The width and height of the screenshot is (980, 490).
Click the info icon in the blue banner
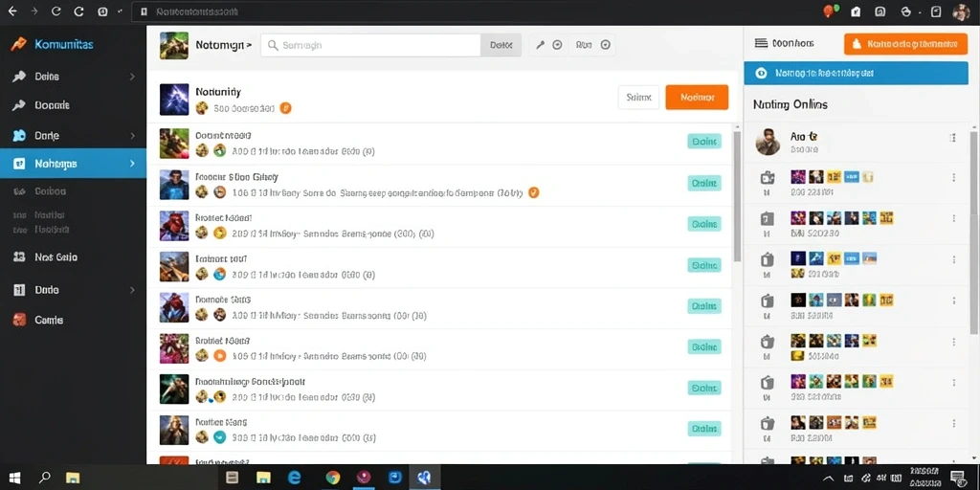(761, 73)
